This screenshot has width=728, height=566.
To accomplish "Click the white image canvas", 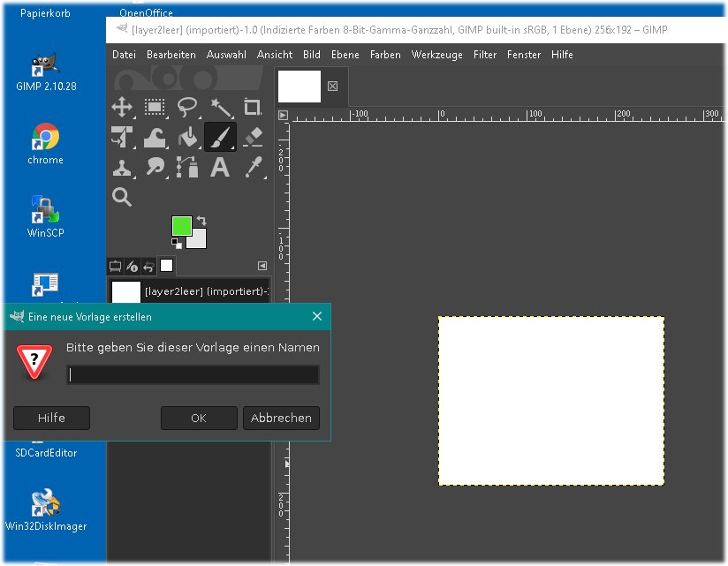I will (x=551, y=401).
